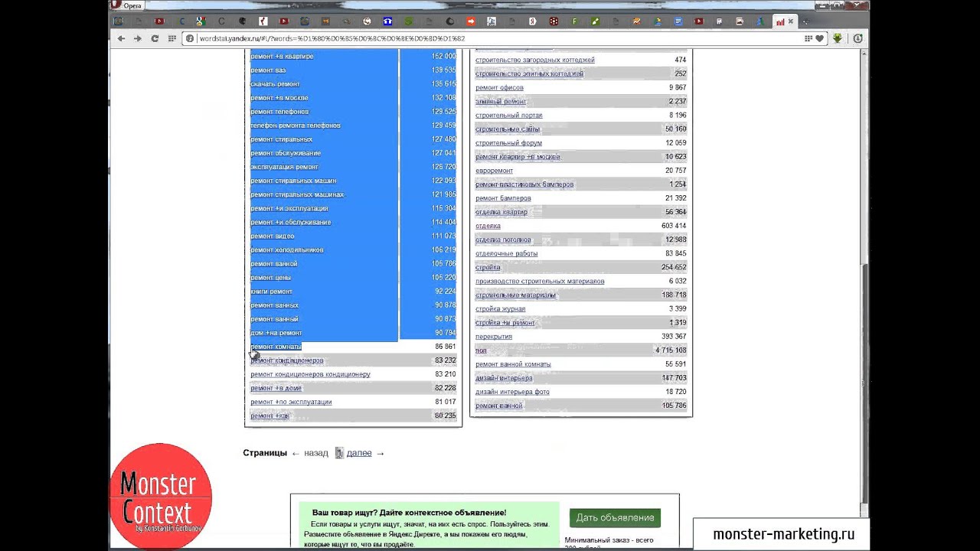Open the 'ремонт бамперов' link
The image size is (980, 551).
click(503, 197)
